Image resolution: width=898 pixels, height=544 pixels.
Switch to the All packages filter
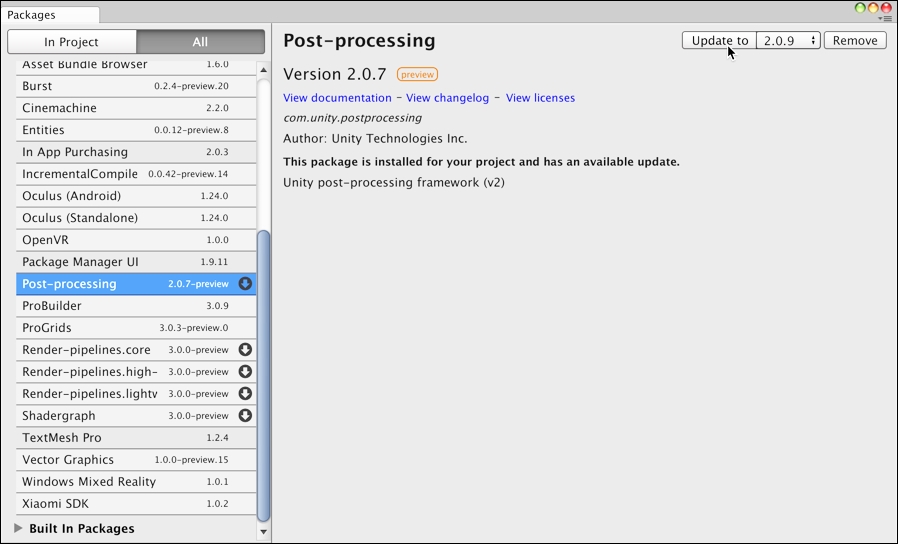pyautogui.click(x=200, y=42)
